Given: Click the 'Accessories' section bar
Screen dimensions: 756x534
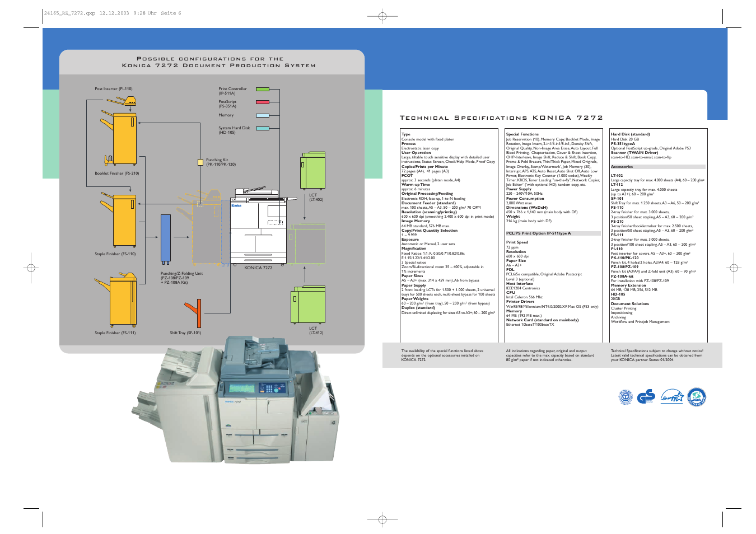Looking at the screenshot, I should tap(657, 167).
